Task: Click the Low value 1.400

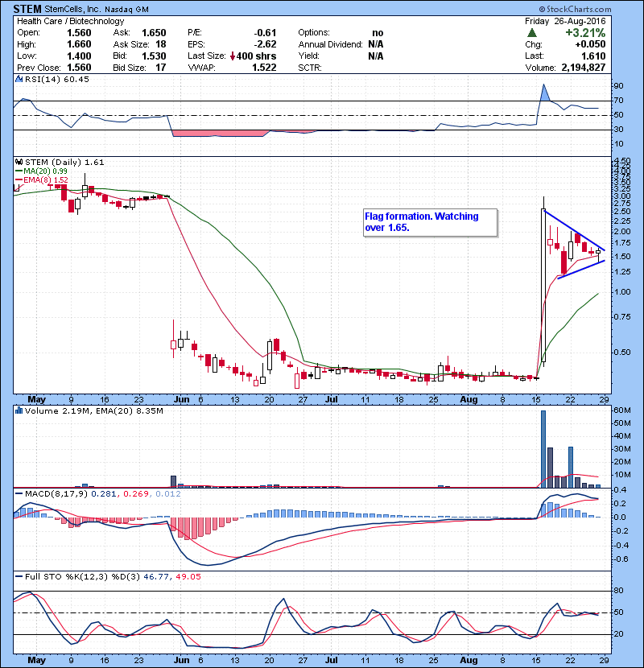Action: pyautogui.click(x=79, y=56)
